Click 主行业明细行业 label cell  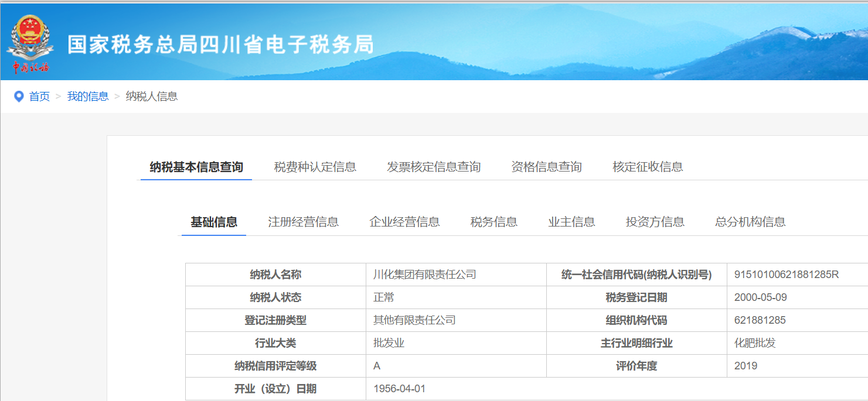pos(636,343)
